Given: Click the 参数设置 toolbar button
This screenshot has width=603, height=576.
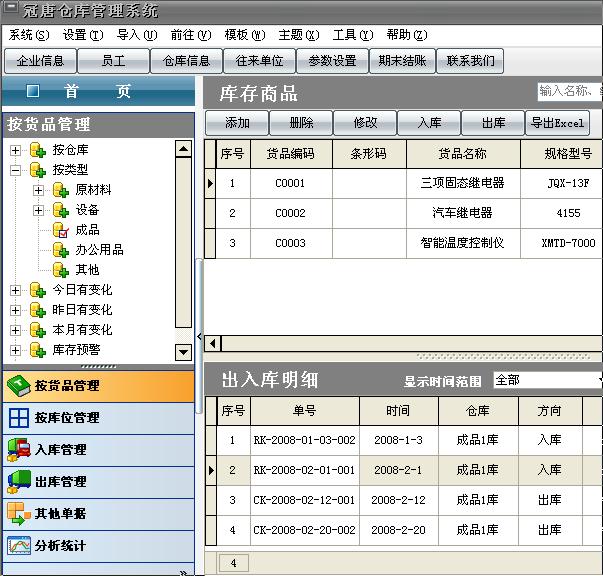Looking at the screenshot, I should coord(333,61).
